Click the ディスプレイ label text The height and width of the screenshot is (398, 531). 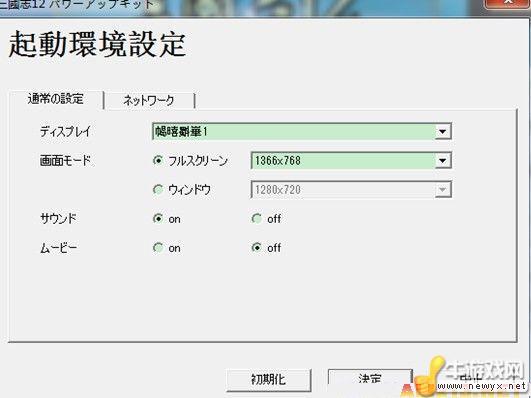pos(65,131)
